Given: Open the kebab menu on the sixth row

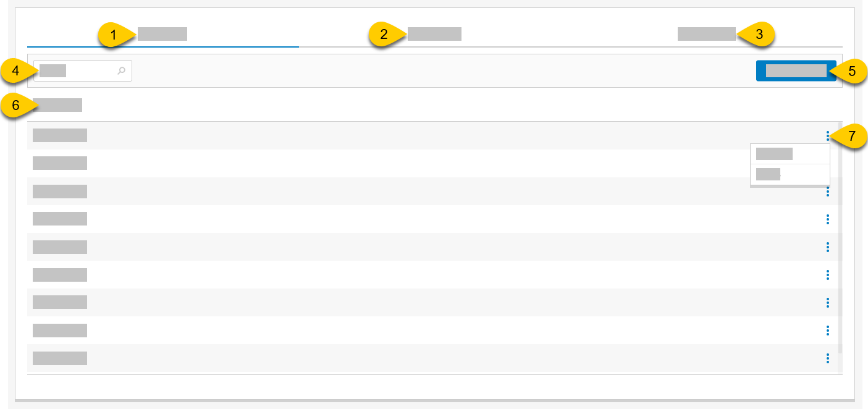Looking at the screenshot, I should point(827,274).
